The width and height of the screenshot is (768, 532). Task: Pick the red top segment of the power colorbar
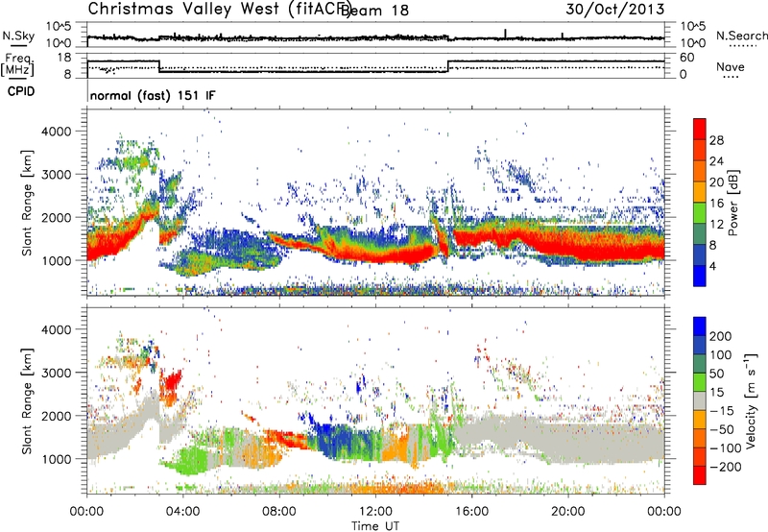(x=700, y=129)
